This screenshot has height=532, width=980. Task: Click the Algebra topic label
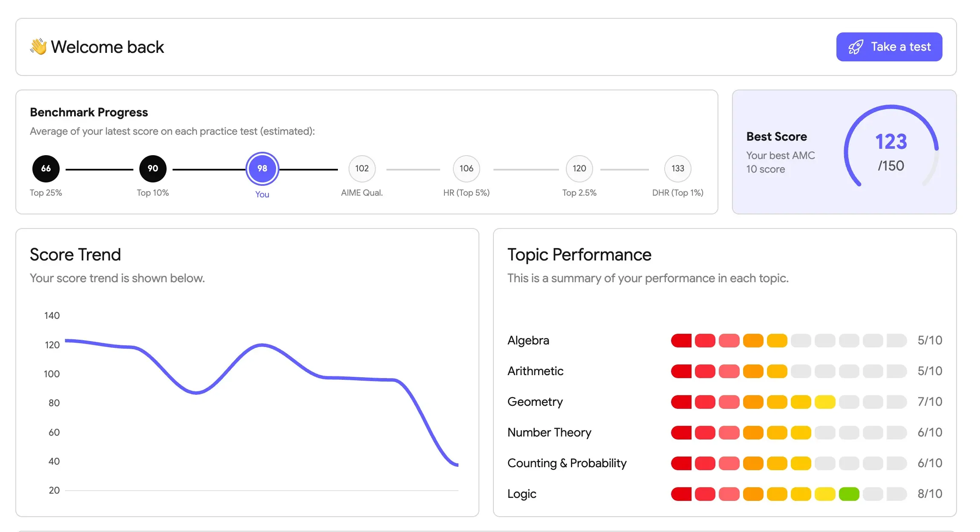[528, 340]
